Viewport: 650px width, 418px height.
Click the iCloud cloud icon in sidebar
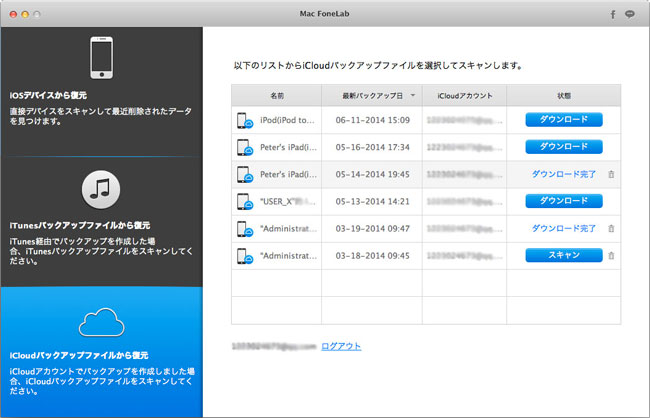tap(101, 323)
